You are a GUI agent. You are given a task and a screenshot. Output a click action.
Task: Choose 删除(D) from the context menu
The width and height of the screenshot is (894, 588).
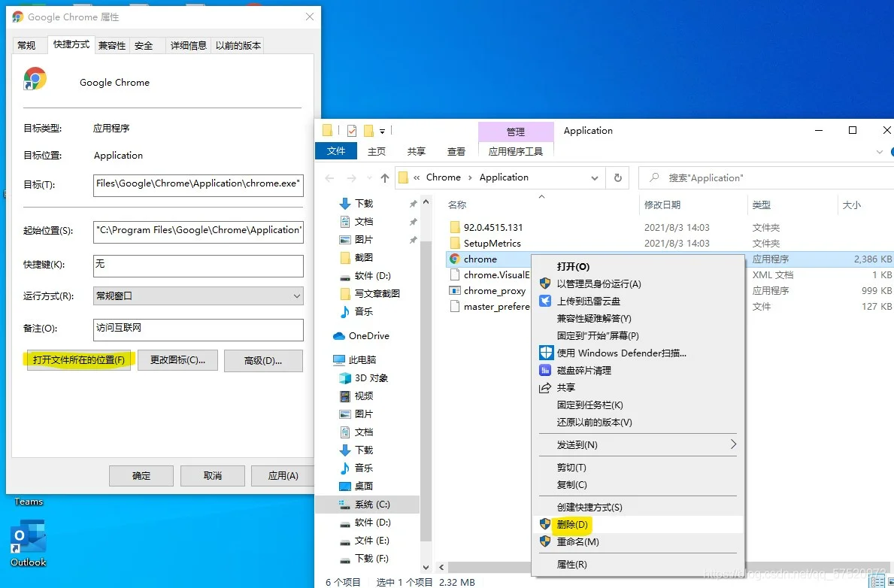coord(638,524)
